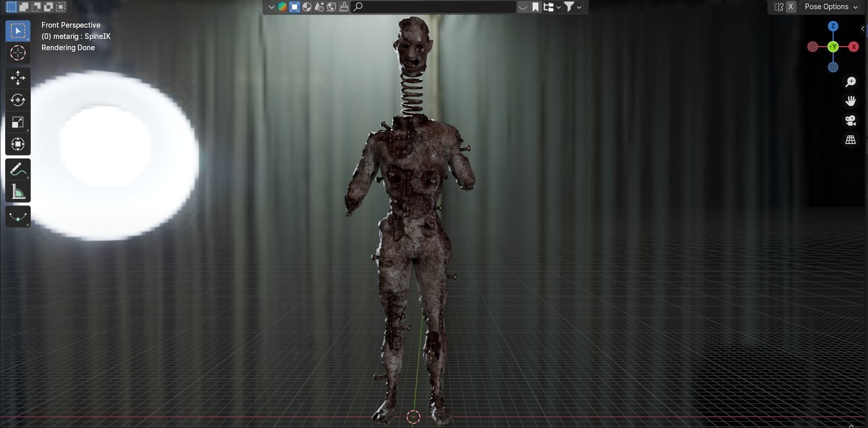Choose the Scale tool
This screenshot has width=868, height=428.
[18, 122]
